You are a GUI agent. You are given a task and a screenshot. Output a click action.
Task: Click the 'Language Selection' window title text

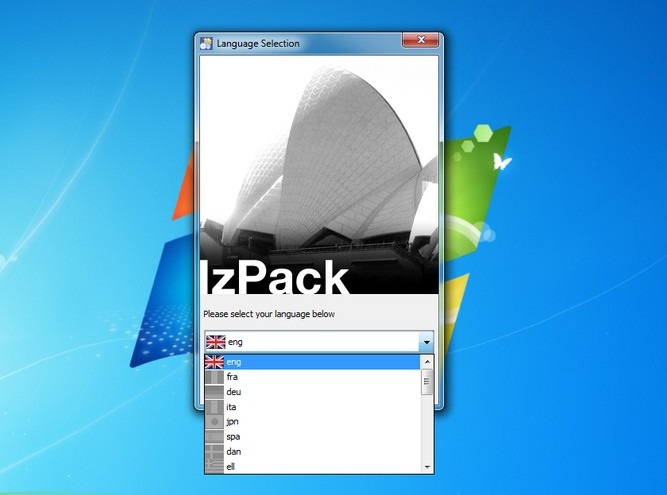tap(258, 43)
